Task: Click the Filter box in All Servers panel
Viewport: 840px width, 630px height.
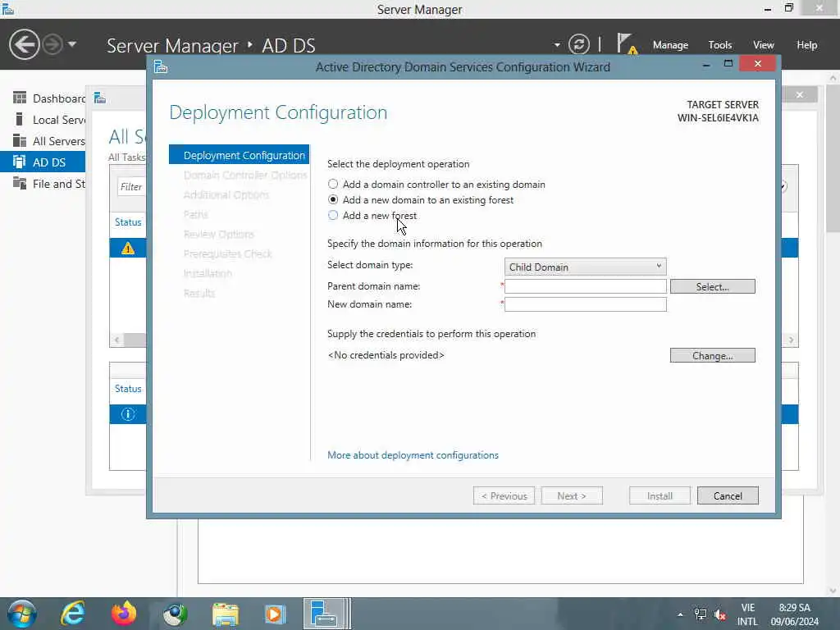Action: [x=131, y=186]
